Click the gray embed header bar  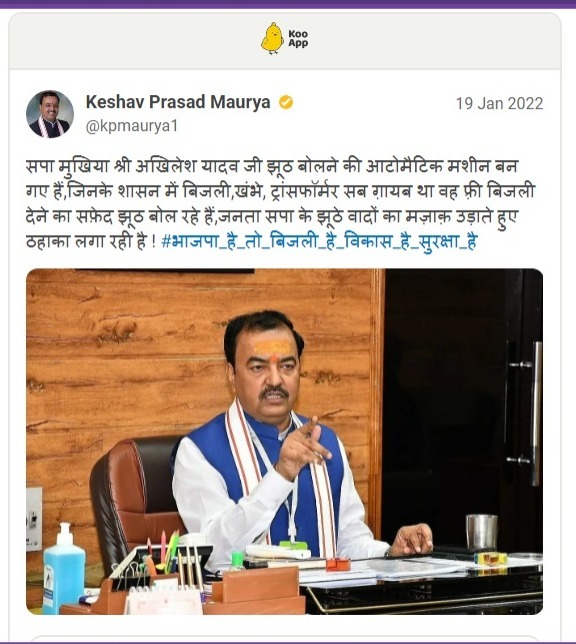[285, 41]
